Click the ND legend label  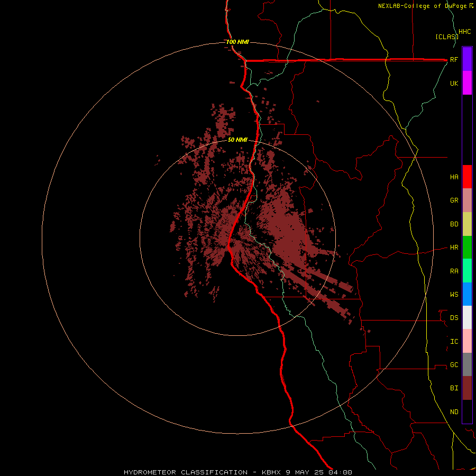(454, 412)
